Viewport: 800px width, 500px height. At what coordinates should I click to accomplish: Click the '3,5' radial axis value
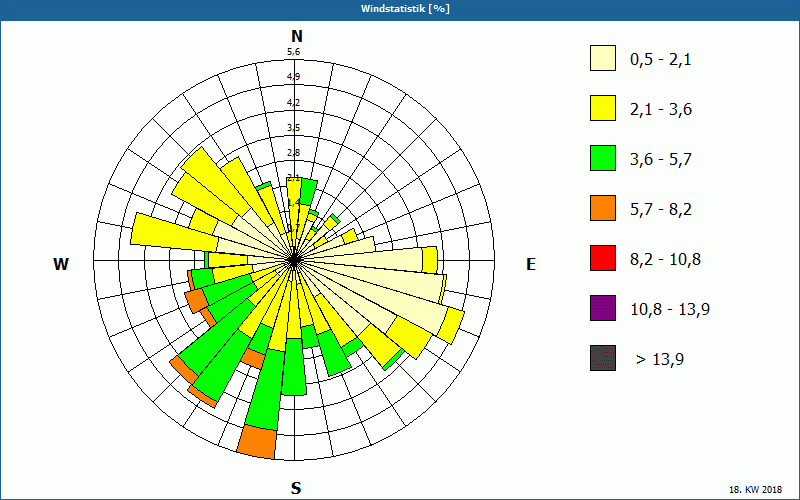point(293,128)
